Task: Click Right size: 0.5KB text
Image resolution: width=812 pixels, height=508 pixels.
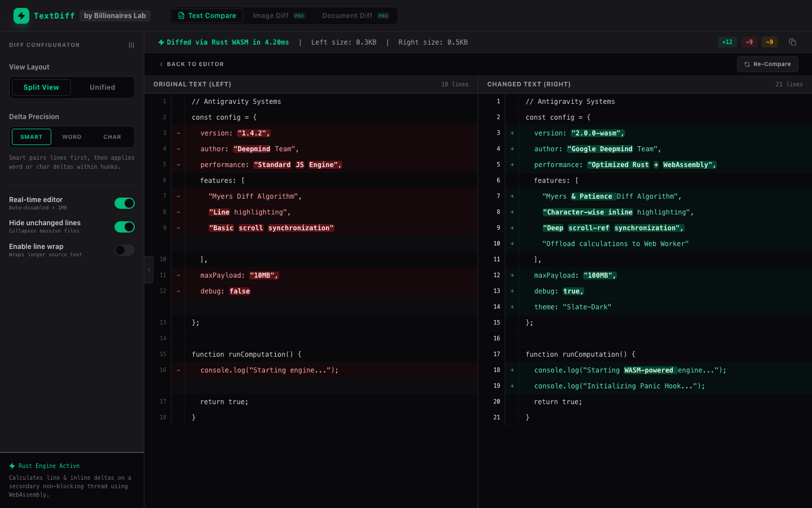Action: click(433, 42)
